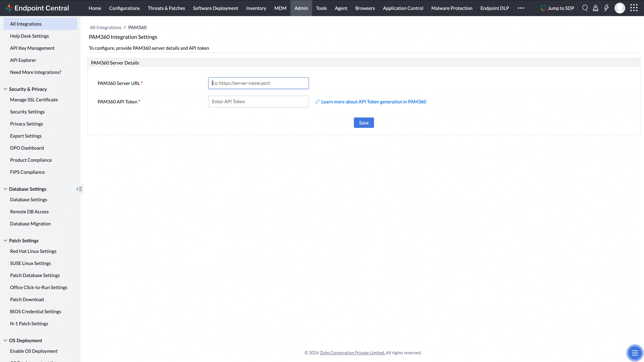Go back to All Integrations breadcrumb
644x362 pixels.
pos(105,27)
